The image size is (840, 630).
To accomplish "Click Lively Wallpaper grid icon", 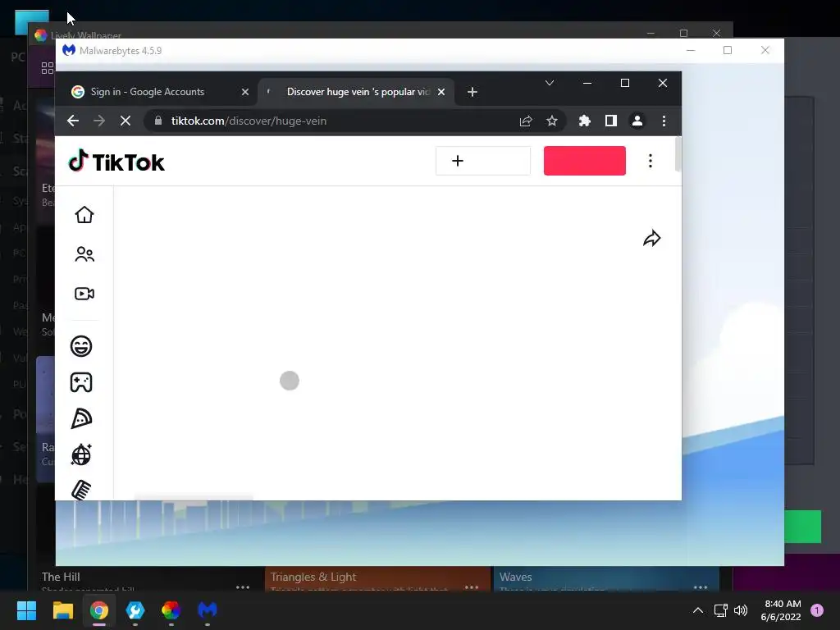I will pyautogui.click(x=47, y=68).
